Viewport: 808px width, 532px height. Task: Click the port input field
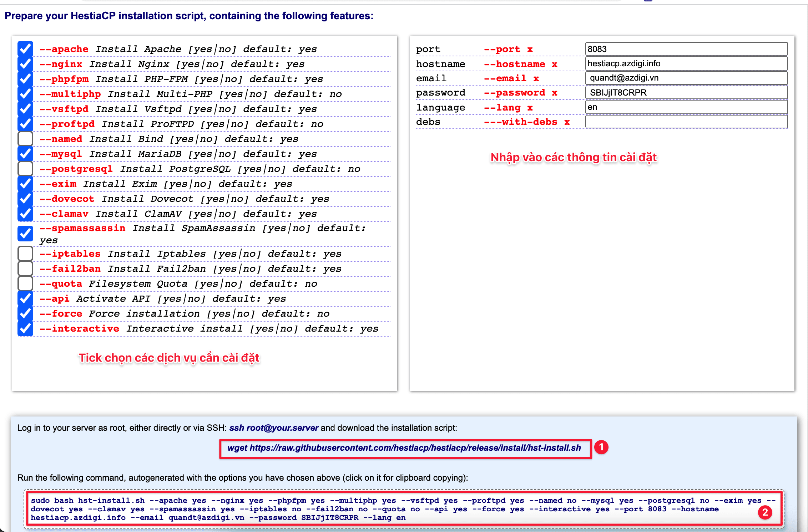tap(686, 49)
